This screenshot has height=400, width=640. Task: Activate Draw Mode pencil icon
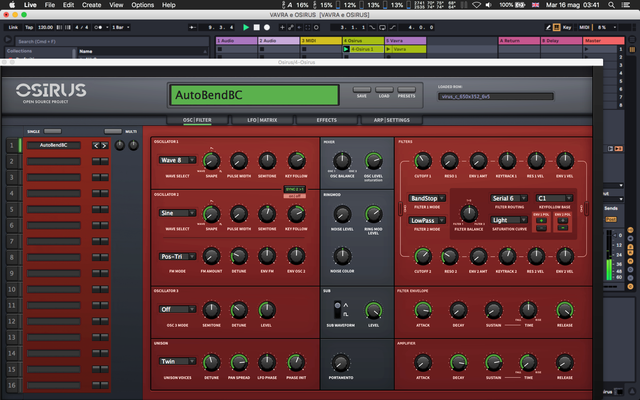(548, 27)
